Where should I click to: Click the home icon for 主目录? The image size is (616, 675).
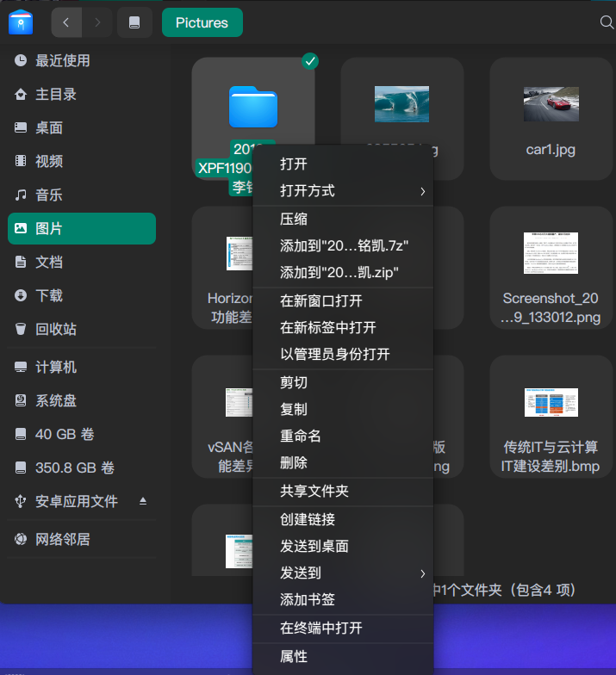click(x=21, y=95)
